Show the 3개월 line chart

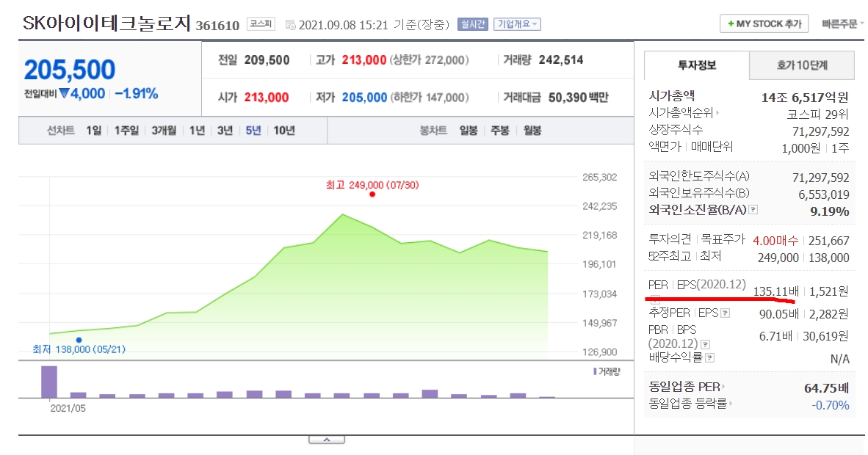click(x=164, y=131)
